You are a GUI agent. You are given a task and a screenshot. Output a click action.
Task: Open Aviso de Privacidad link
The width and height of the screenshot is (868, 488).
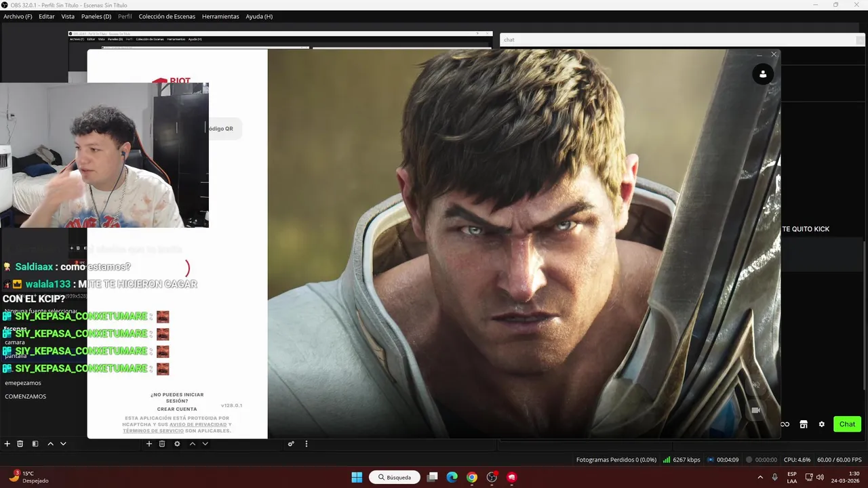click(198, 424)
